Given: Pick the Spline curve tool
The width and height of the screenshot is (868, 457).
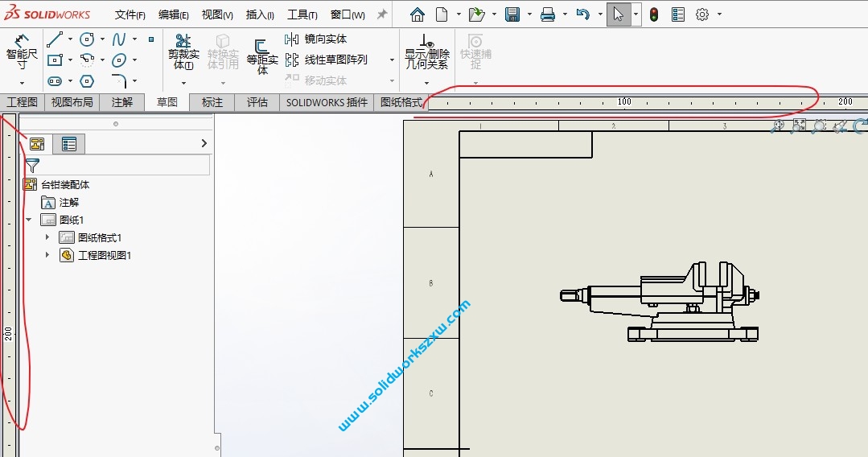Looking at the screenshot, I should pos(119,39).
